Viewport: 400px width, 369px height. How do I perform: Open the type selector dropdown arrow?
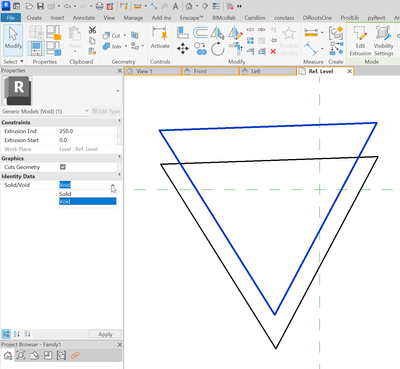(x=118, y=91)
